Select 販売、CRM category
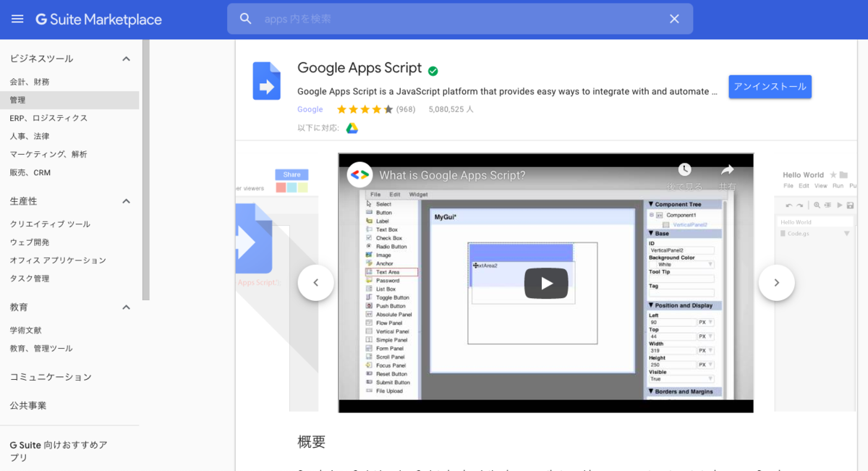868x471 pixels. coord(30,172)
